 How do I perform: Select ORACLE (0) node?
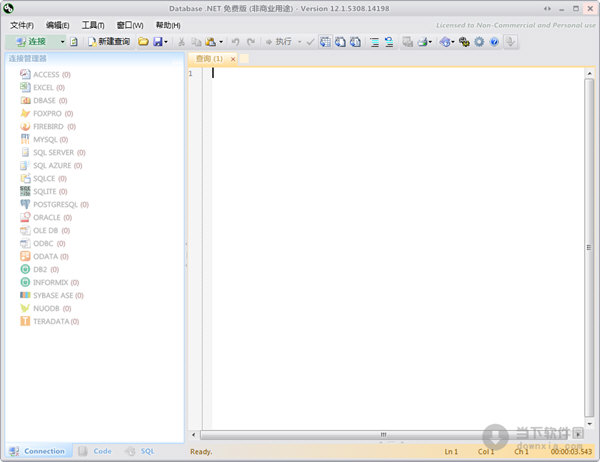tap(46, 217)
